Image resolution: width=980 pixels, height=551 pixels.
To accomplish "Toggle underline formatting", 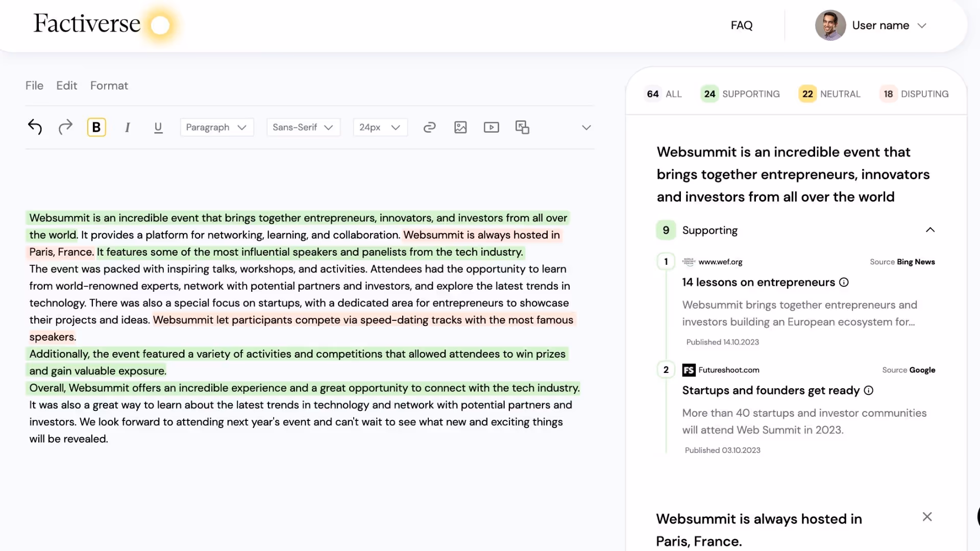I will coord(158,128).
